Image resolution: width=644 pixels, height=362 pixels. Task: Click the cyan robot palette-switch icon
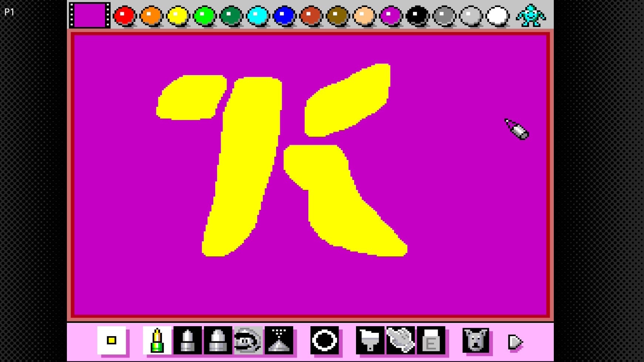pos(531,16)
